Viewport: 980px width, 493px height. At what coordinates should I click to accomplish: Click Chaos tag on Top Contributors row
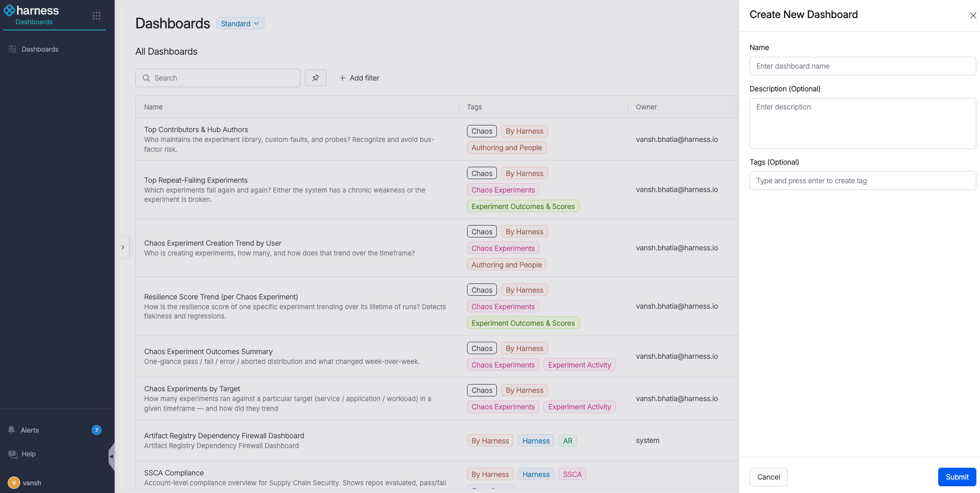[x=482, y=131]
